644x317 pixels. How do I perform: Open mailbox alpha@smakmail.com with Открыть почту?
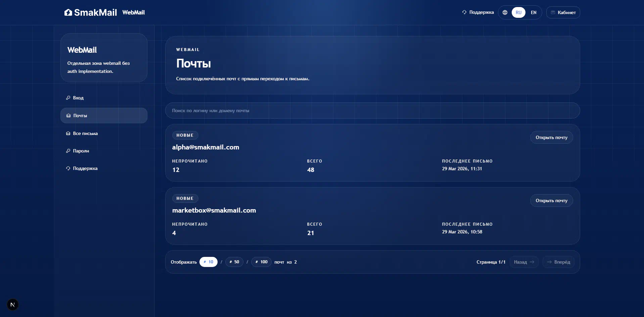tap(551, 137)
